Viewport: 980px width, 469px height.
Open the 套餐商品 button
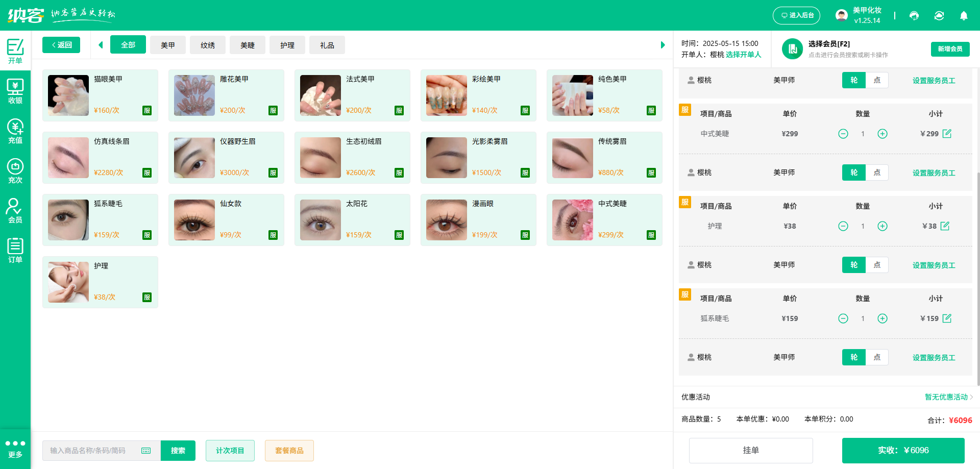tap(289, 451)
